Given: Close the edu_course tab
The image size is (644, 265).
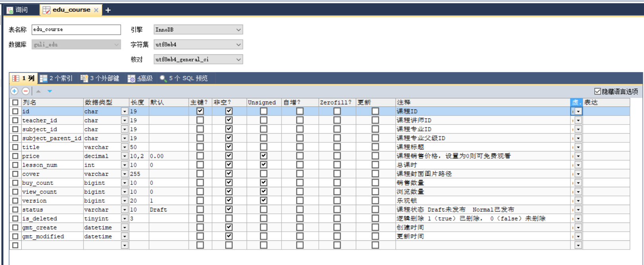Looking at the screenshot, I should pos(96,10).
